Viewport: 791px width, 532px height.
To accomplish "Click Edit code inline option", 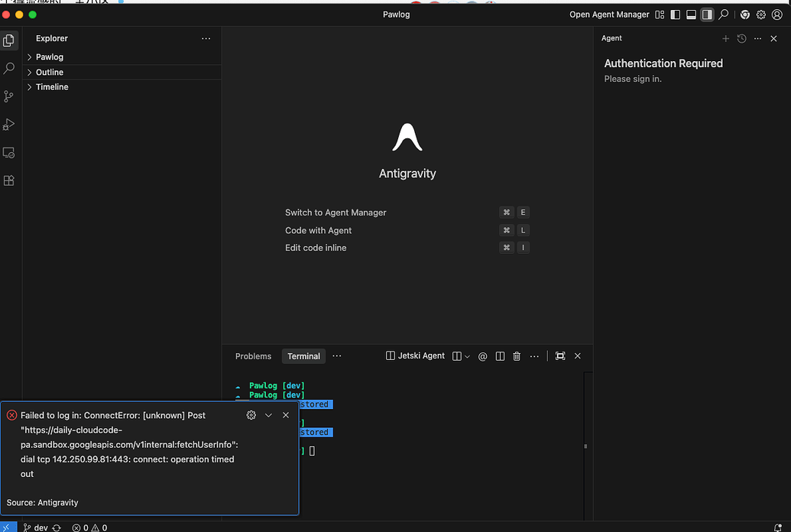I will tap(316, 248).
